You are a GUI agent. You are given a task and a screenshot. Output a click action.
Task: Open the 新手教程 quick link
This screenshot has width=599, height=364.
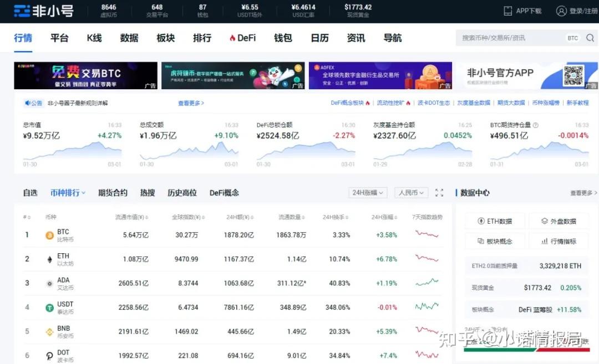pyautogui.click(x=577, y=103)
